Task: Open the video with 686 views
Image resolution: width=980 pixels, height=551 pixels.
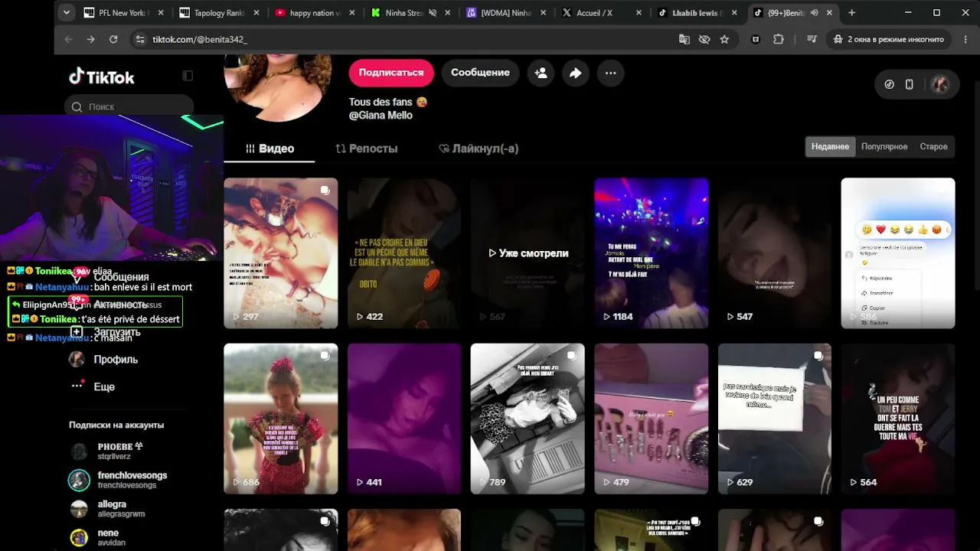Action: tap(280, 419)
